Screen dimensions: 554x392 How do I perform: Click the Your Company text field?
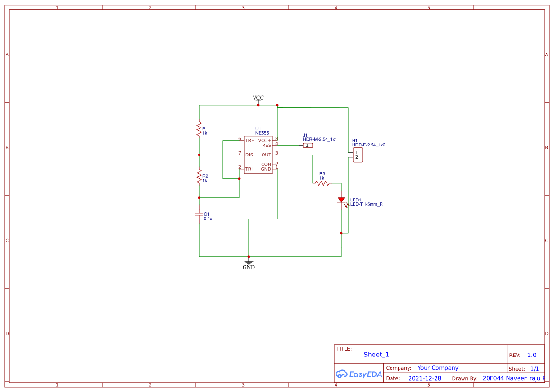click(437, 368)
